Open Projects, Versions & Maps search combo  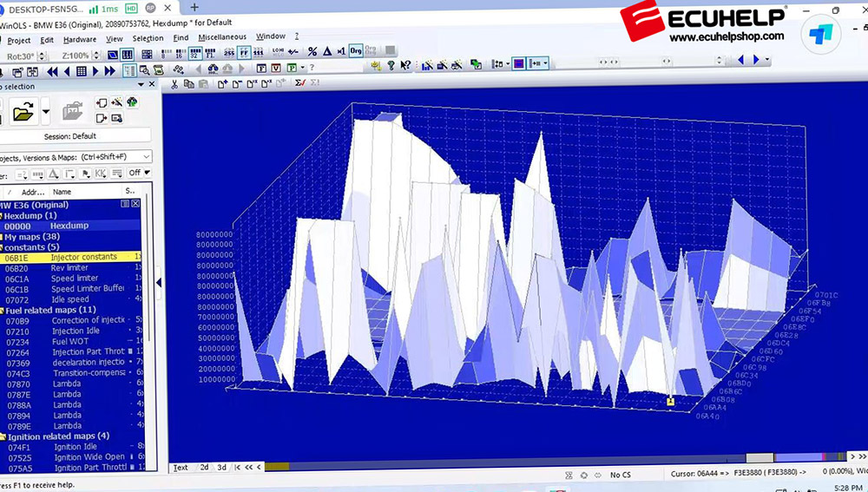click(76, 157)
